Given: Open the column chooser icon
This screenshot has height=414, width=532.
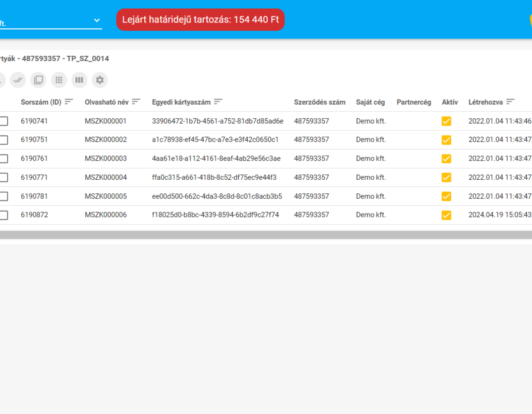Looking at the screenshot, I should 79,80.
